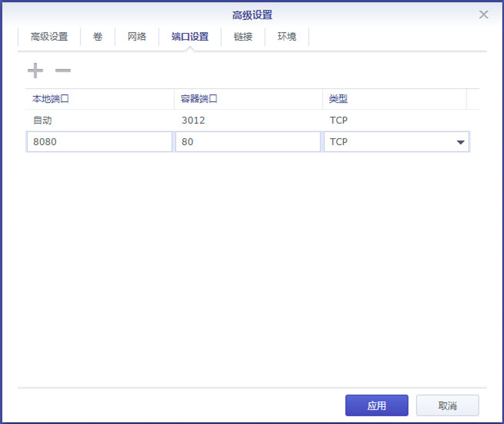Focus the local port field with 8080
The image size is (504, 424).
coord(99,142)
